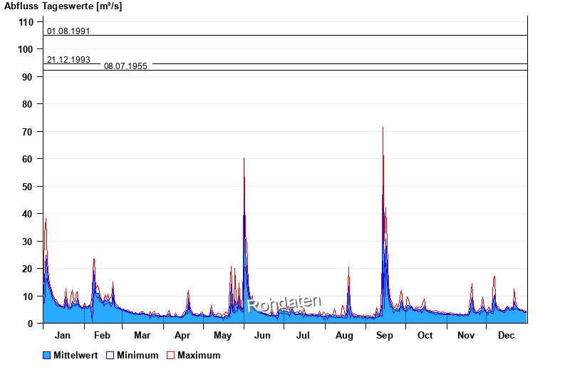570x392 pixels.
Task: Click the 21.12.1993 date annotation
Action: 68,60
